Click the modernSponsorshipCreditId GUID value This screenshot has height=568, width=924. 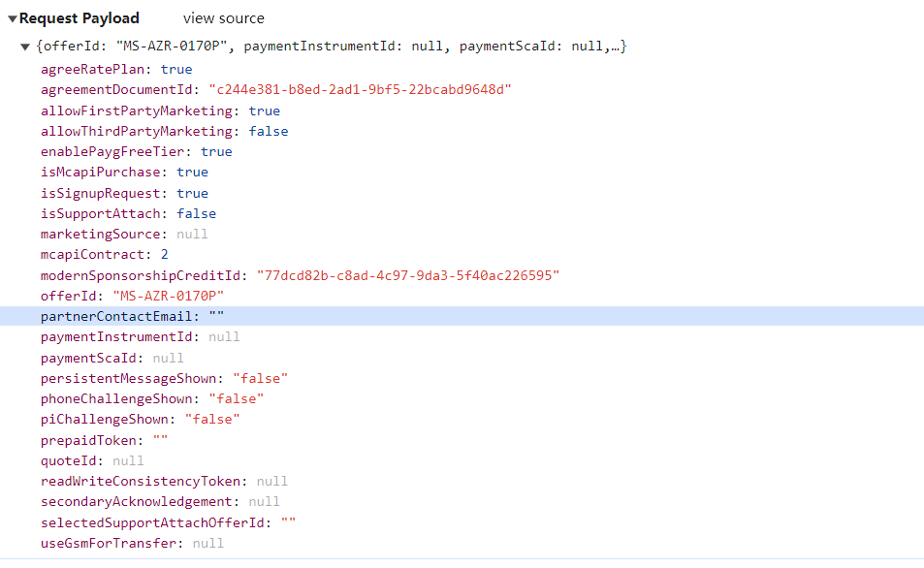[x=408, y=275]
